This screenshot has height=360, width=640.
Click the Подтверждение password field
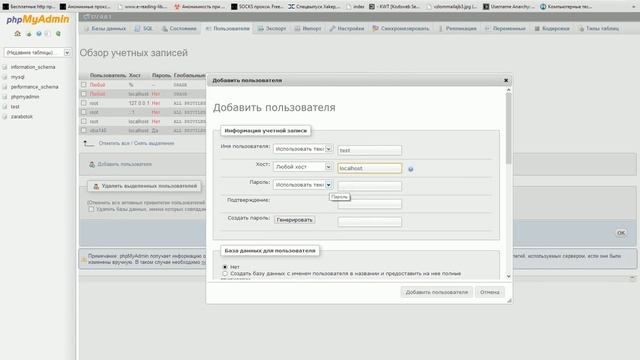(x=369, y=204)
